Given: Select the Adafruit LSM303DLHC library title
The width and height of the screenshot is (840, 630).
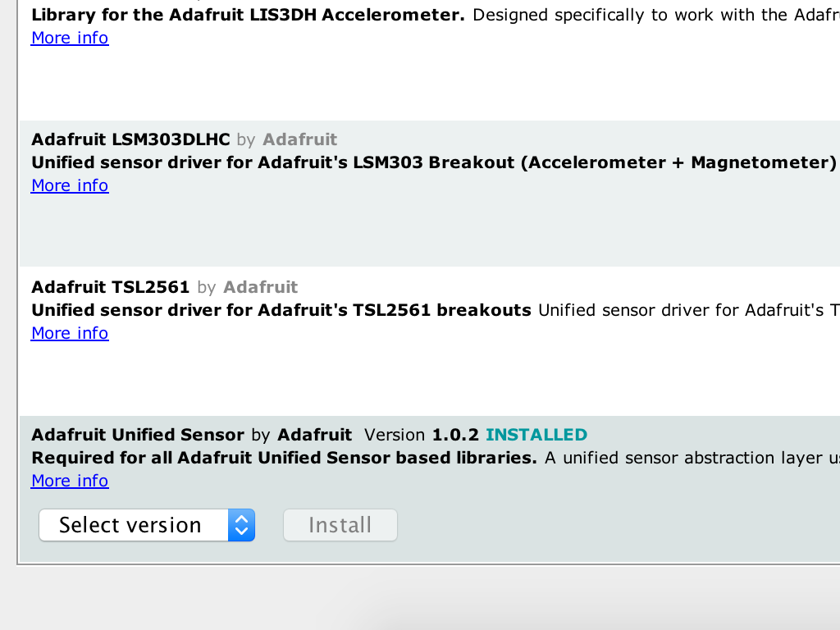Looking at the screenshot, I should tap(130, 139).
